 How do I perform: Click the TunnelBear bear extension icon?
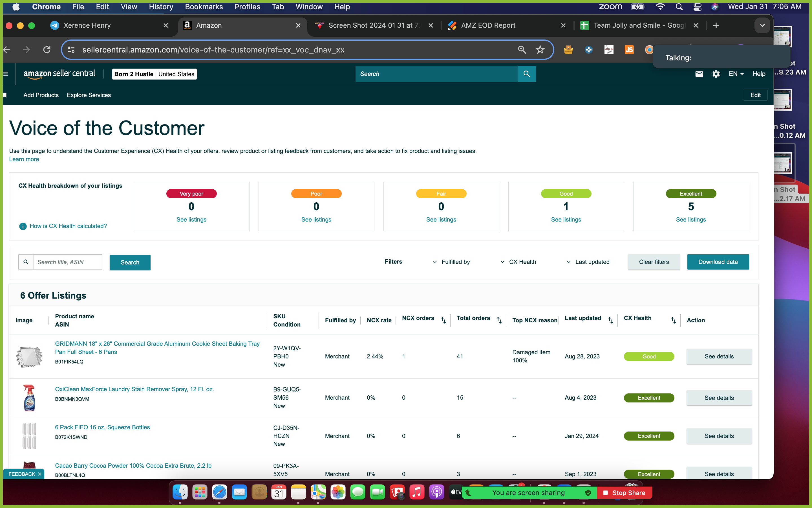568,50
